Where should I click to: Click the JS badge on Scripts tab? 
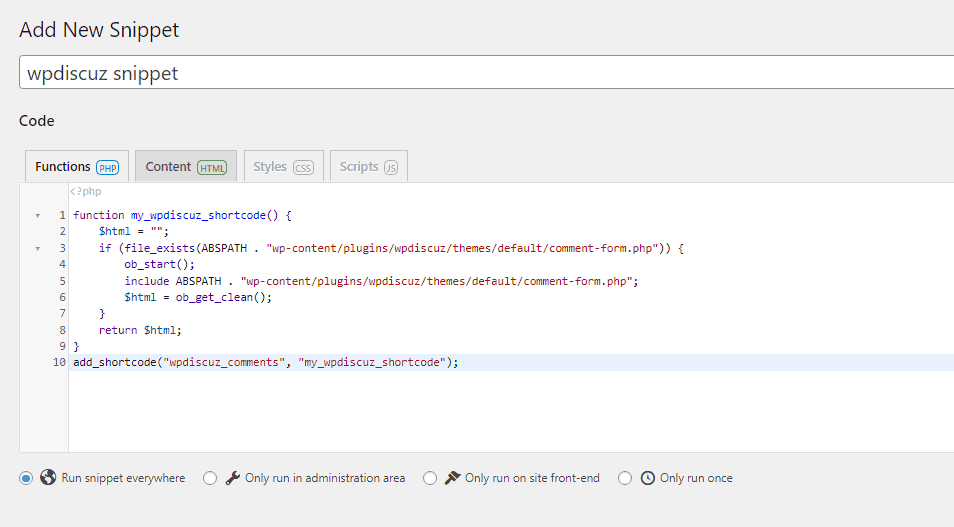(x=391, y=168)
